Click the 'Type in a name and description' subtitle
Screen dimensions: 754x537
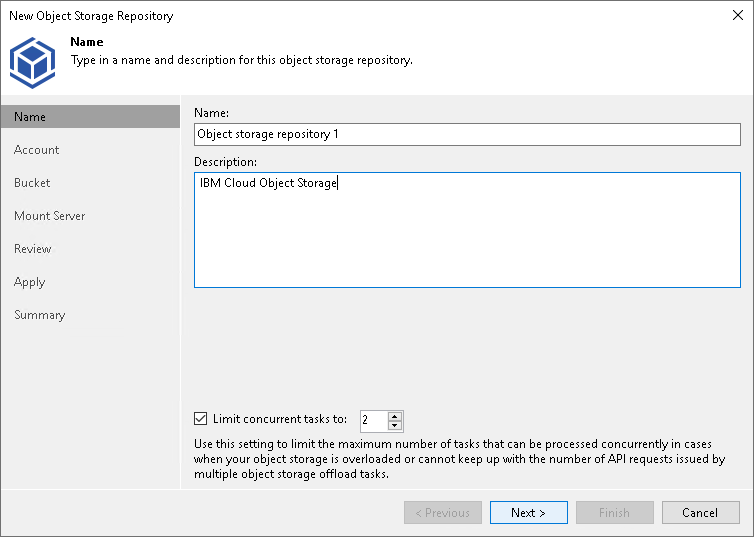[x=242, y=60]
